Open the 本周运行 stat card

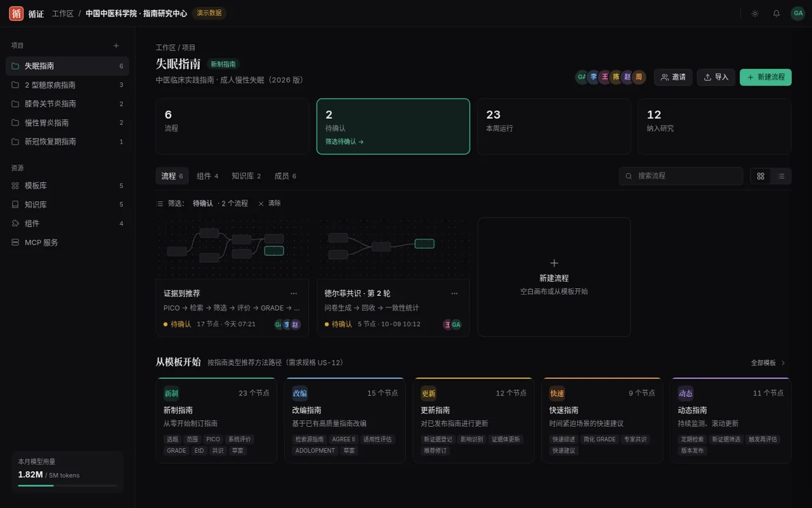[554, 126]
